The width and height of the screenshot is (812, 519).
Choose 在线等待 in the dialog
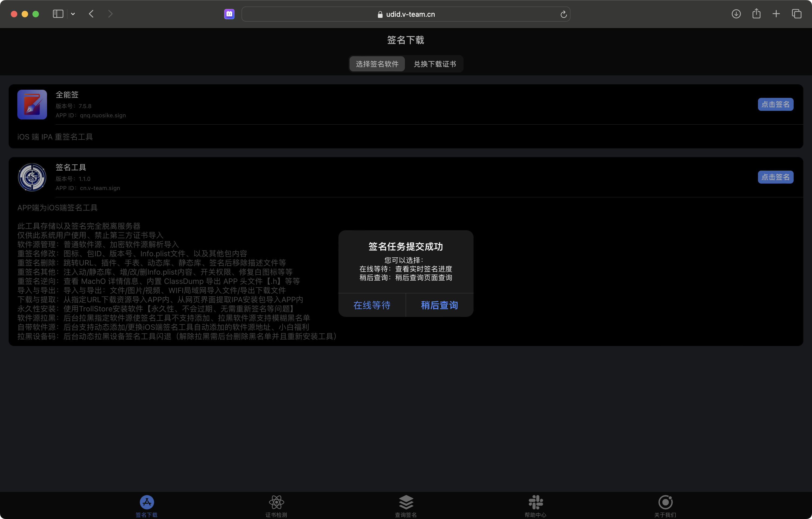372,305
